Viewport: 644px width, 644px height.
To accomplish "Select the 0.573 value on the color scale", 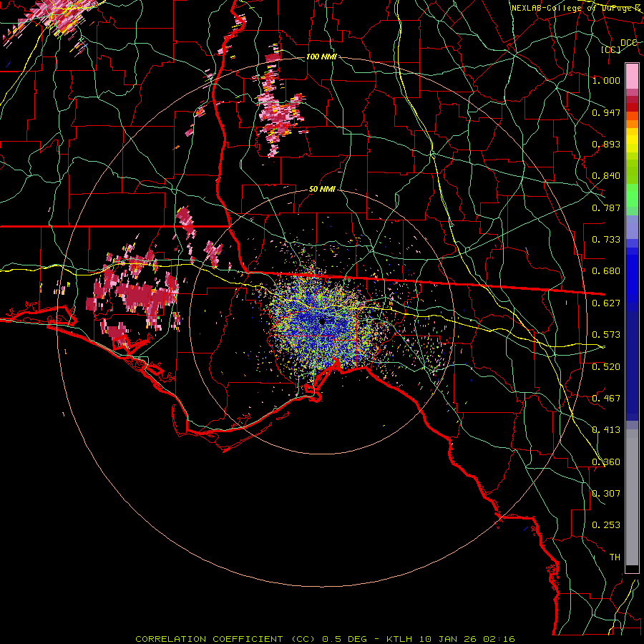I will (606, 335).
